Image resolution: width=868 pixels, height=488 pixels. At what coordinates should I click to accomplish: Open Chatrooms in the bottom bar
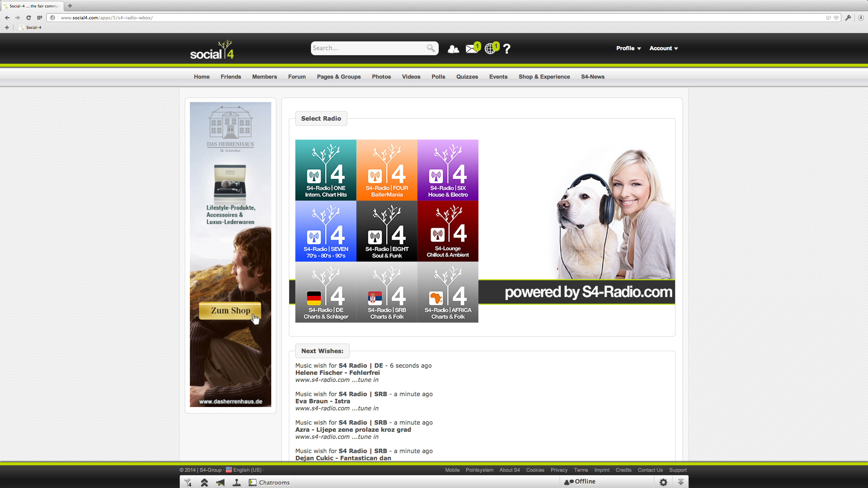(270, 482)
